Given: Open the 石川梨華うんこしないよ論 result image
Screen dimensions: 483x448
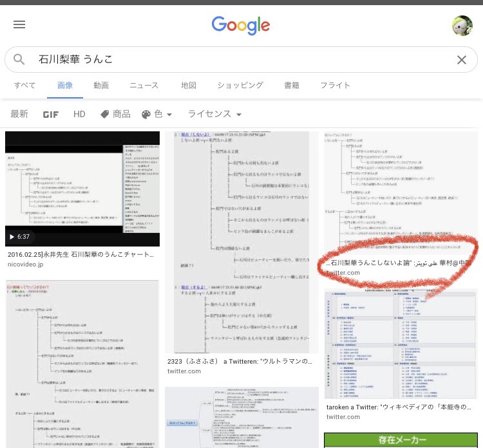Looking at the screenshot, I should [x=401, y=193].
